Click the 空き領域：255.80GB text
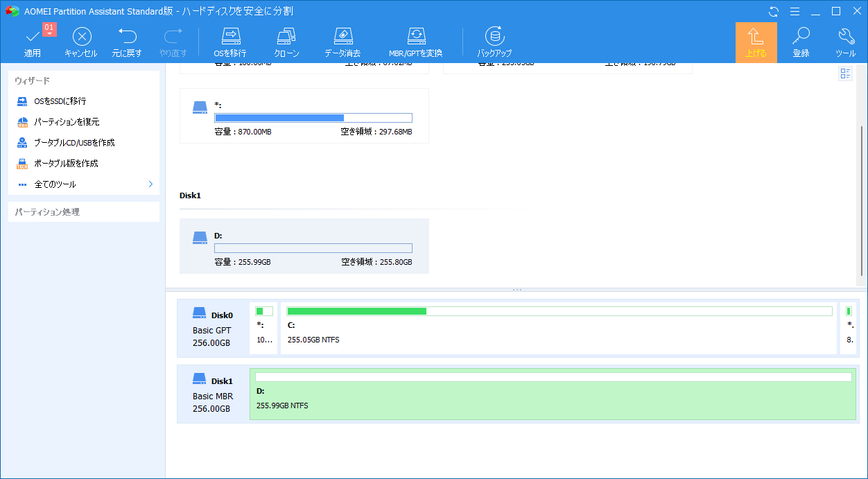This screenshot has height=479, width=868. [x=376, y=263]
